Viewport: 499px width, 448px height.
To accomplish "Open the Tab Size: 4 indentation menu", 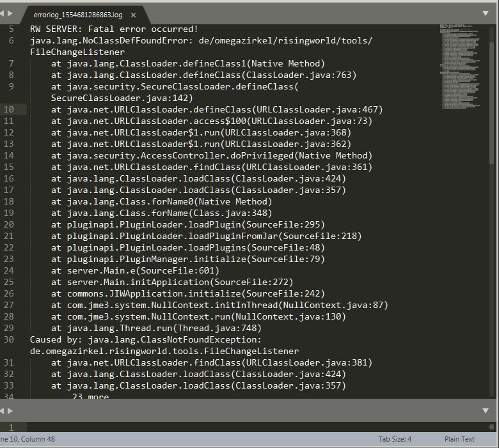I will pos(395,439).
